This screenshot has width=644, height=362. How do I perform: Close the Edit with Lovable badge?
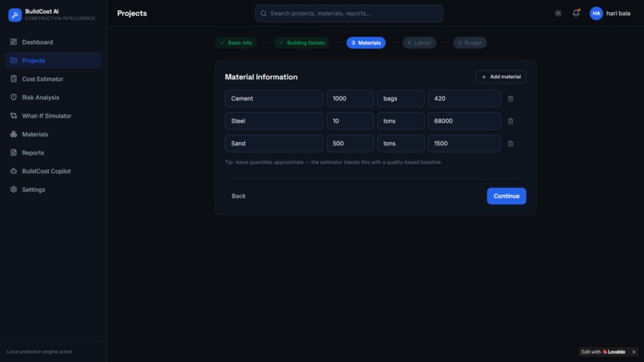point(634,352)
